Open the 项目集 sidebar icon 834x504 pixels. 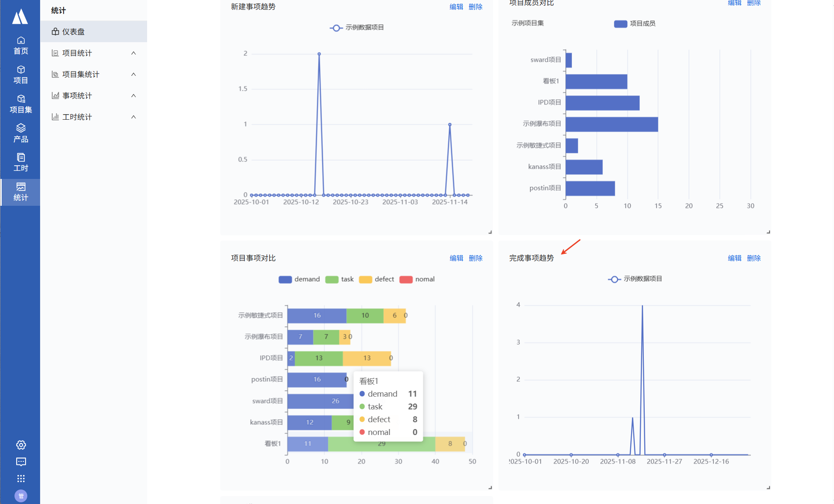20,104
